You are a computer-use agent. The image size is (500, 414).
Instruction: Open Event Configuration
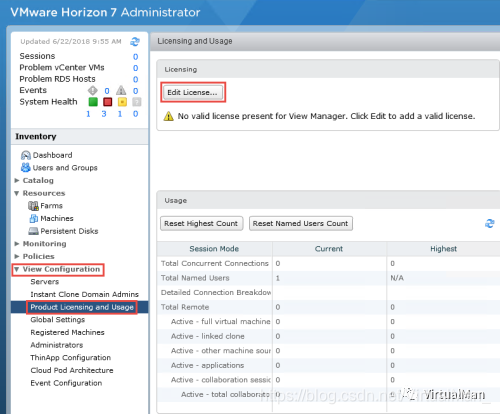tap(66, 383)
